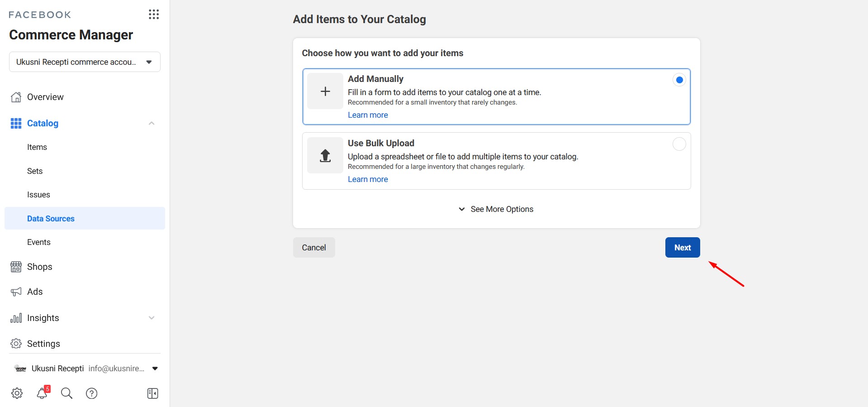Select the Add Manually radio button
Screen dimensions: 868x407
[x=679, y=80]
